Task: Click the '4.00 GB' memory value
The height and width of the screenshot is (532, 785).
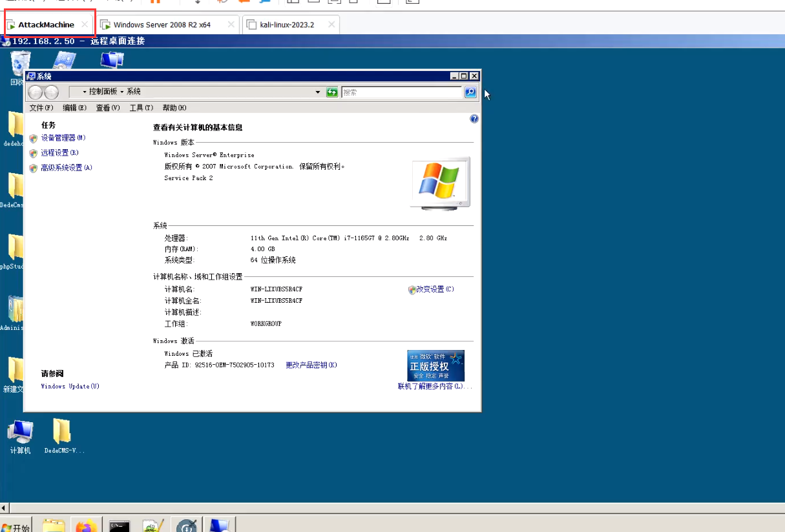Action: click(263, 249)
